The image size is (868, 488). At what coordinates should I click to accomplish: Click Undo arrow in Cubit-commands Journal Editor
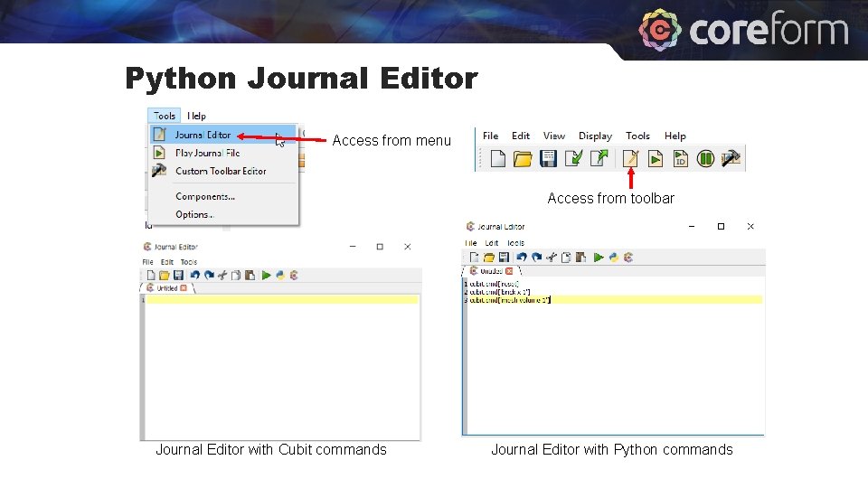[195, 275]
